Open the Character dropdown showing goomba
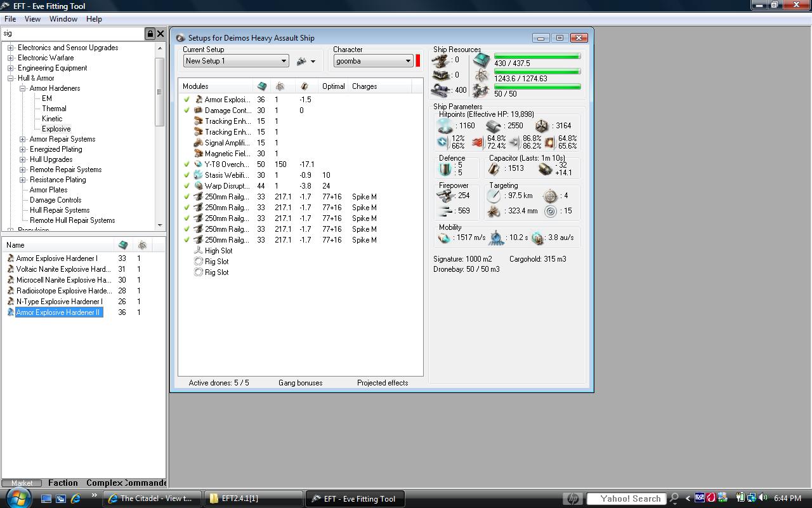This screenshot has height=508, width=812. pyautogui.click(x=374, y=61)
